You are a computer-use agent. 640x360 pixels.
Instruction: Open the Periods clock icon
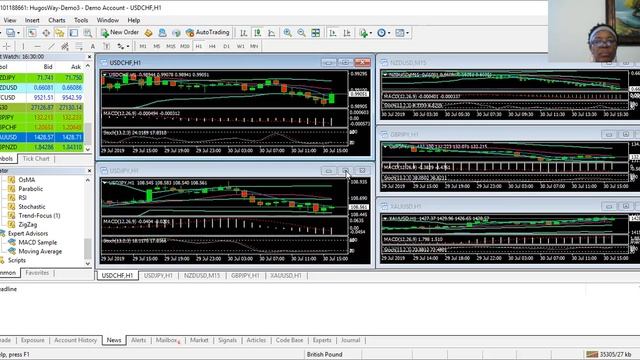(x=381, y=33)
